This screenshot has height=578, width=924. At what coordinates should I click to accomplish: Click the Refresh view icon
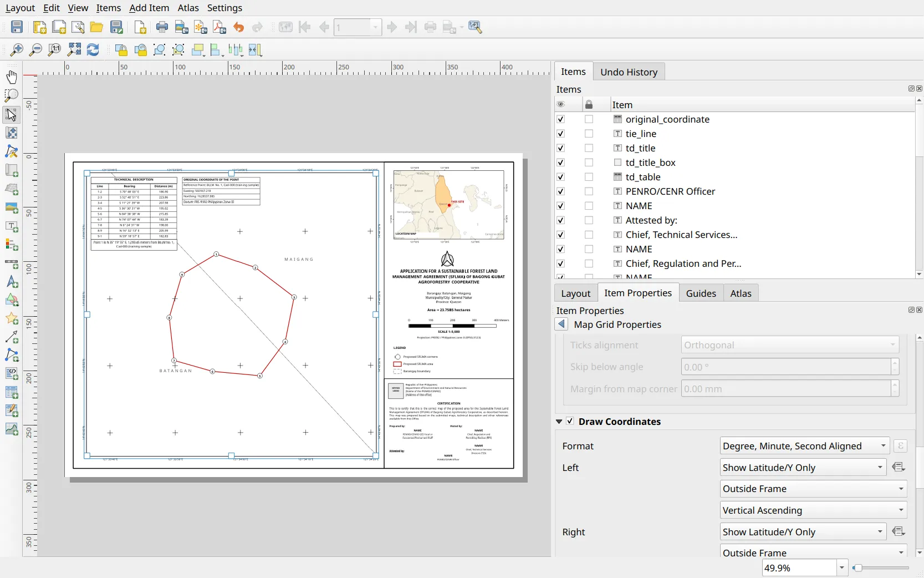[93, 50]
